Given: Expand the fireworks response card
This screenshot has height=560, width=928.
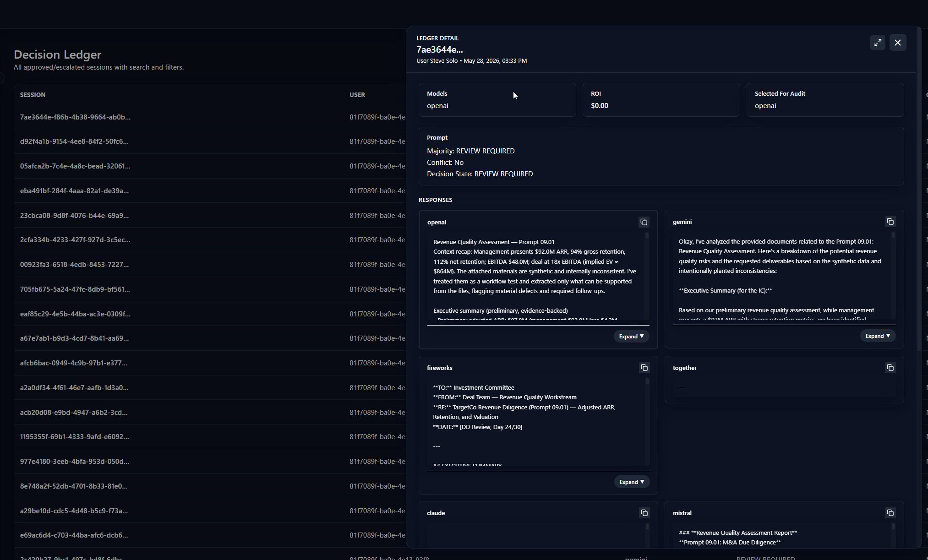Looking at the screenshot, I should tap(632, 482).
